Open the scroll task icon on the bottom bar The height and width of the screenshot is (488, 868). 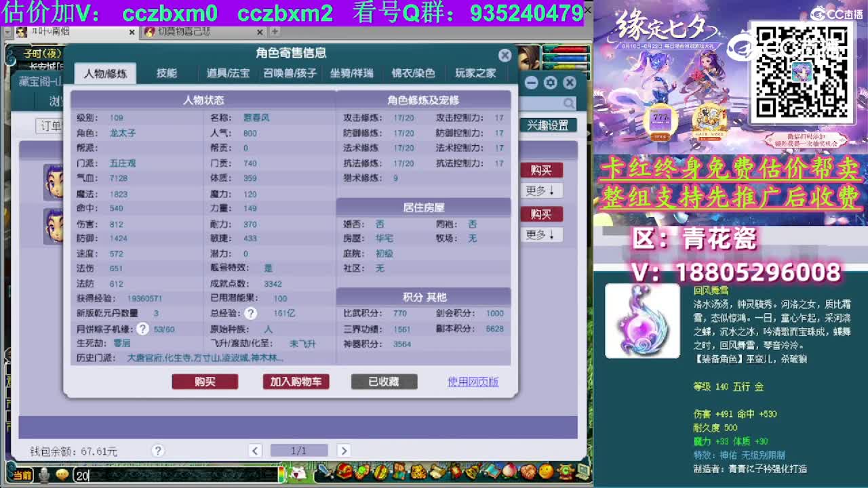(437, 472)
